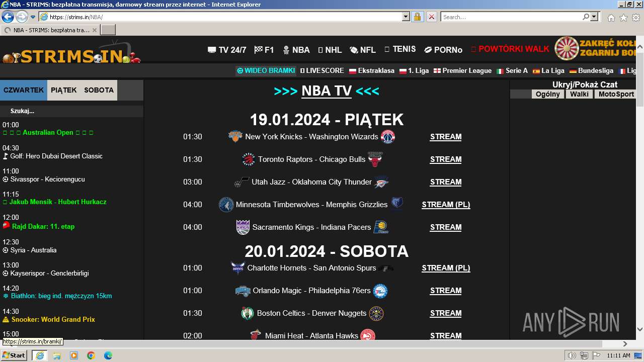Open the TV 24/7 menu item
This screenshot has height=362, width=644.
[227, 50]
